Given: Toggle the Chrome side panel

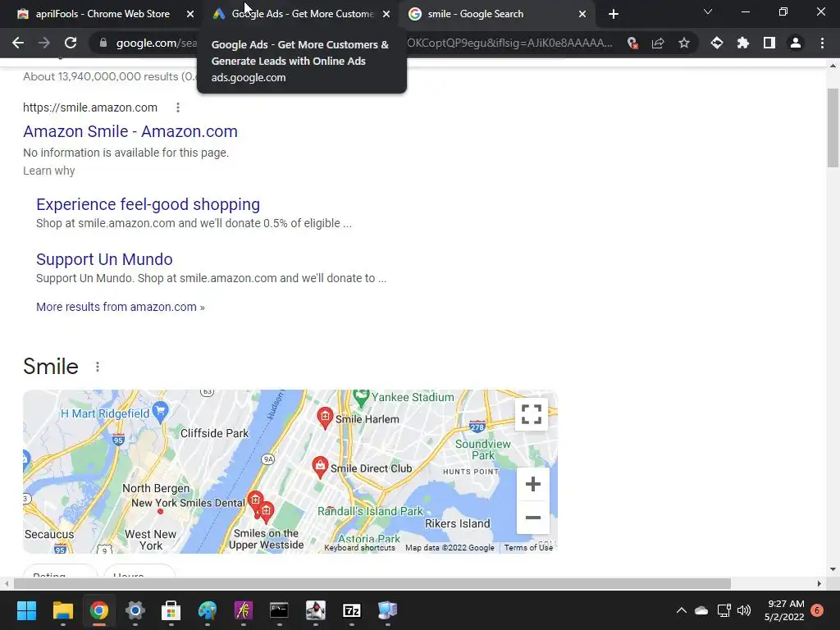Looking at the screenshot, I should pyautogui.click(x=769, y=43).
